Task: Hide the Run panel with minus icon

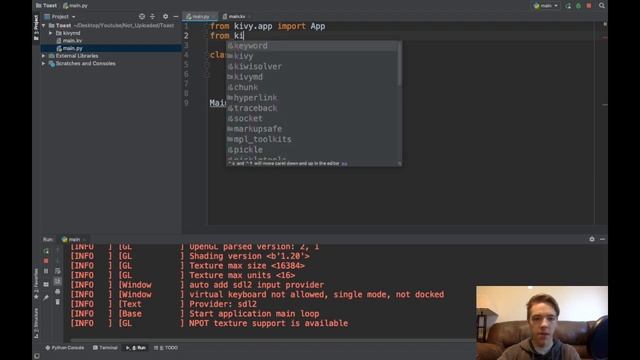Action: click(x=602, y=239)
